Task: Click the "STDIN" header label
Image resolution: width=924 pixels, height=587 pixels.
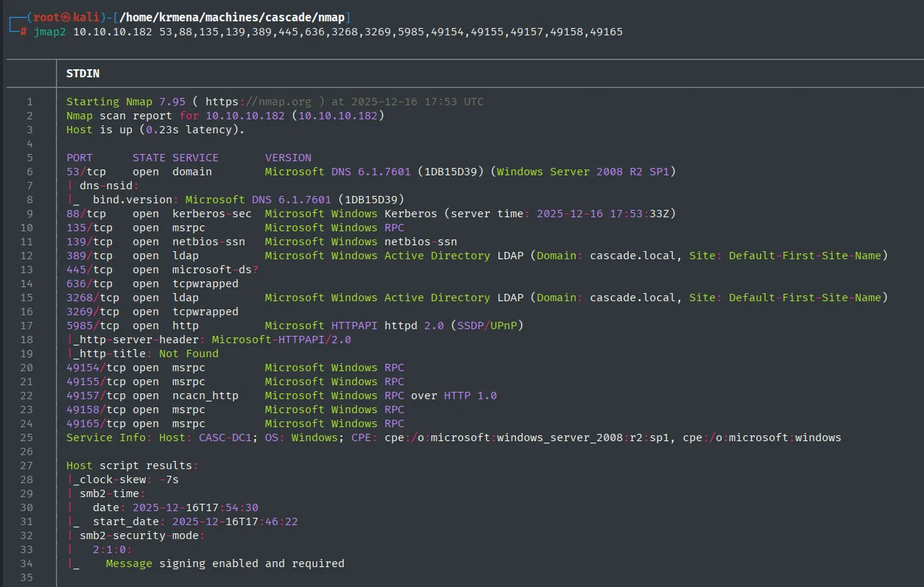Action: click(x=82, y=74)
